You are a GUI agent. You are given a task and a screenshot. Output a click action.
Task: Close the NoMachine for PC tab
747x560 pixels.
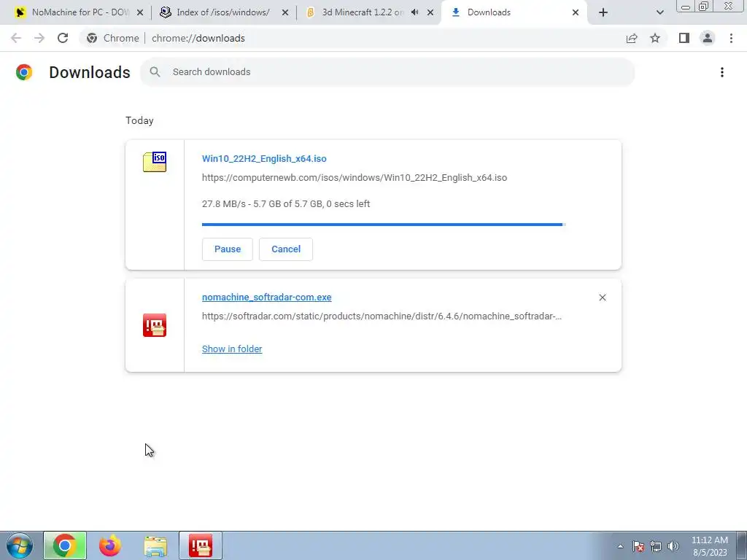[140, 13]
